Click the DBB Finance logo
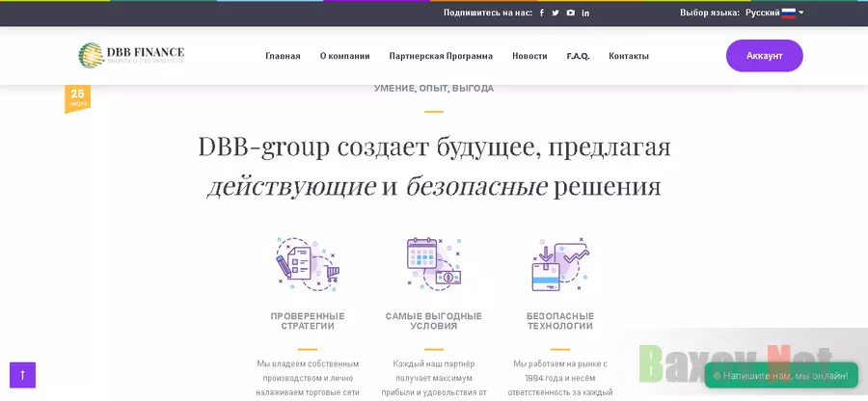 pos(131,55)
